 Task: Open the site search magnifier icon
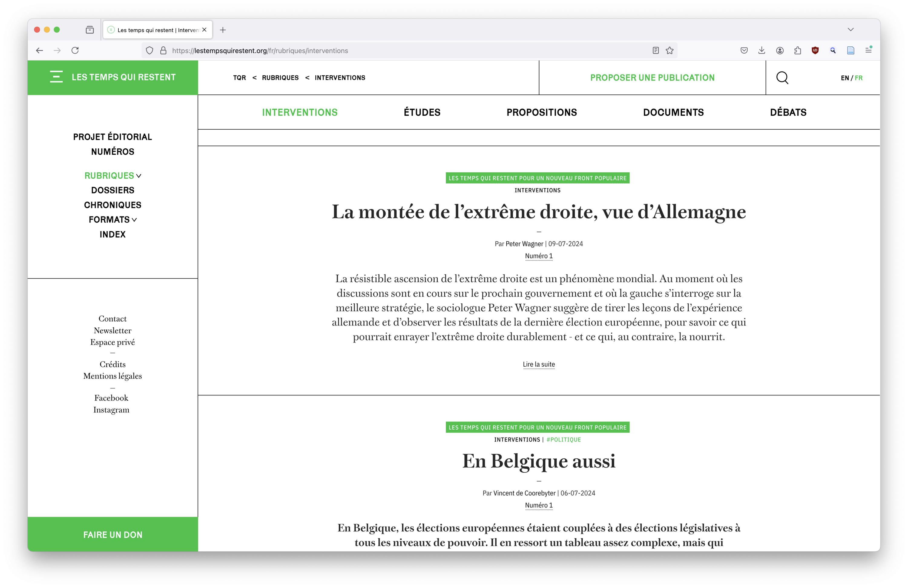782,78
